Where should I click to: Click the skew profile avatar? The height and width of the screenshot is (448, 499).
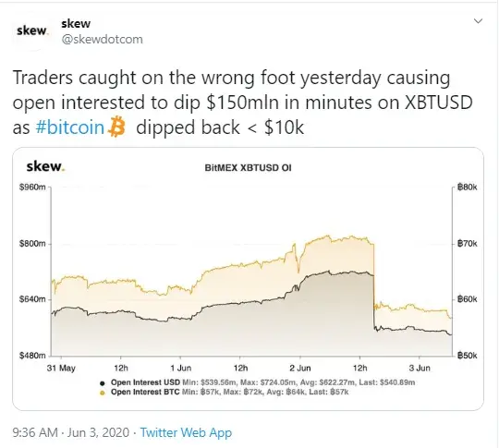point(31,30)
